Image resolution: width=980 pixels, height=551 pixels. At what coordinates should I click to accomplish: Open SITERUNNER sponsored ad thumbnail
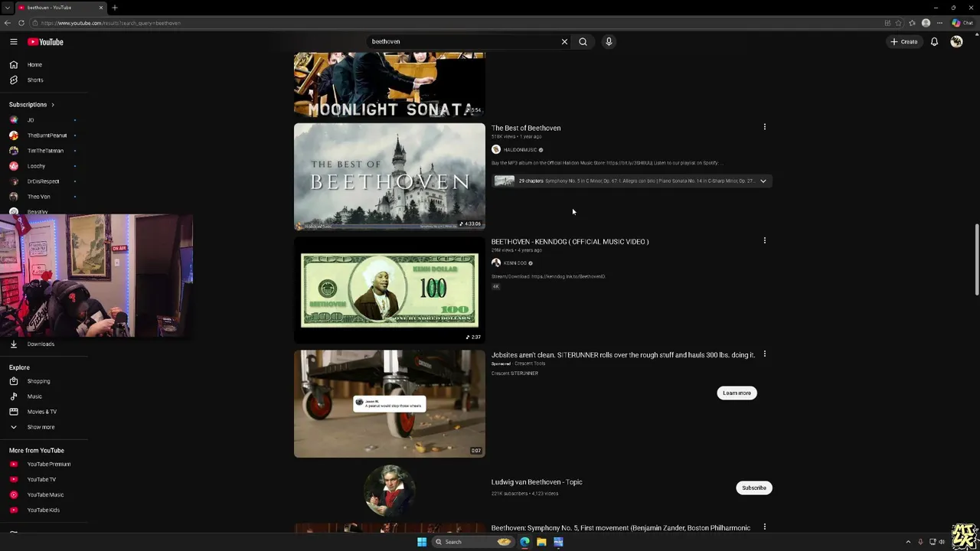[x=390, y=403]
